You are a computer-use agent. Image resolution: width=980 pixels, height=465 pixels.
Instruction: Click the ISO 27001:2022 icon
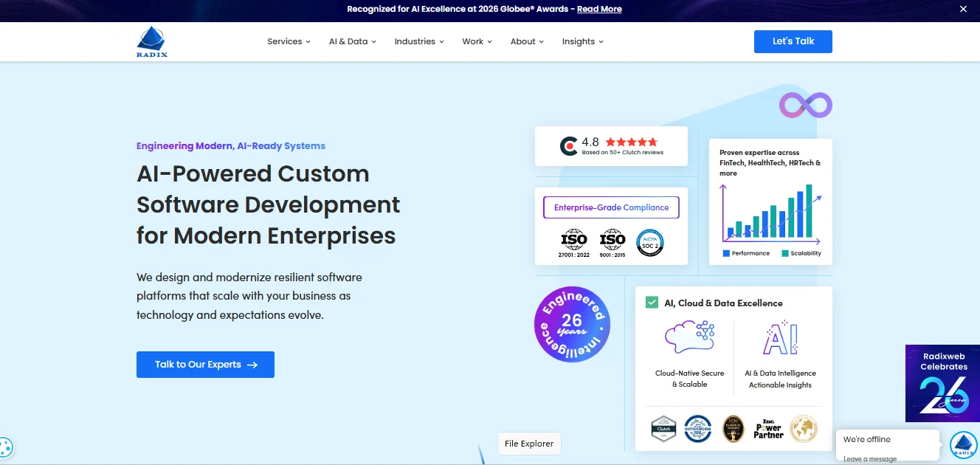click(x=574, y=244)
